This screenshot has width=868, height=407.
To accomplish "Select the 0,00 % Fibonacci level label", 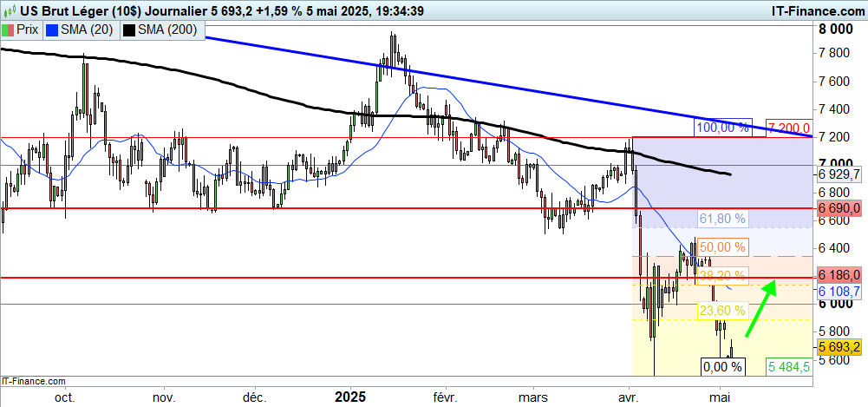I will [721, 367].
